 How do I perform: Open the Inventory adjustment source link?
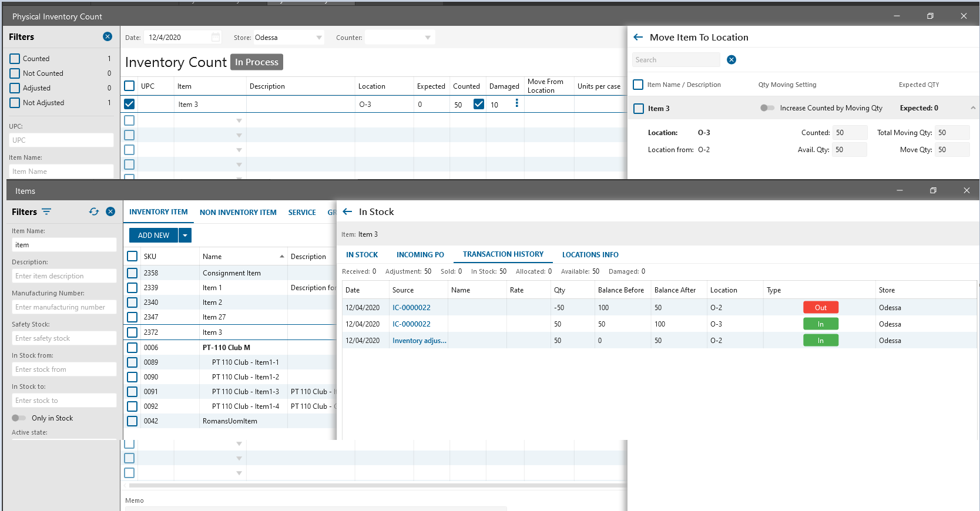(x=419, y=341)
